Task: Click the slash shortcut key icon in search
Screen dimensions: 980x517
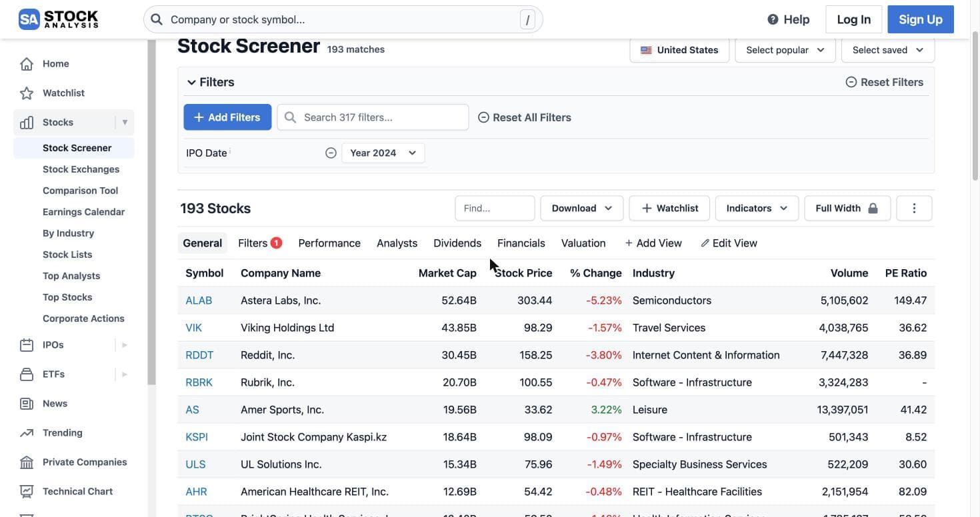Action: coord(527,20)
